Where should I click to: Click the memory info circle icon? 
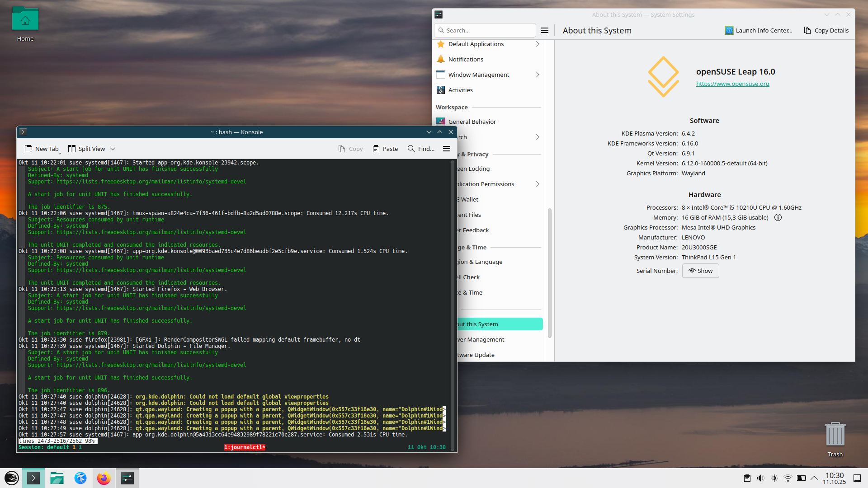778,217
